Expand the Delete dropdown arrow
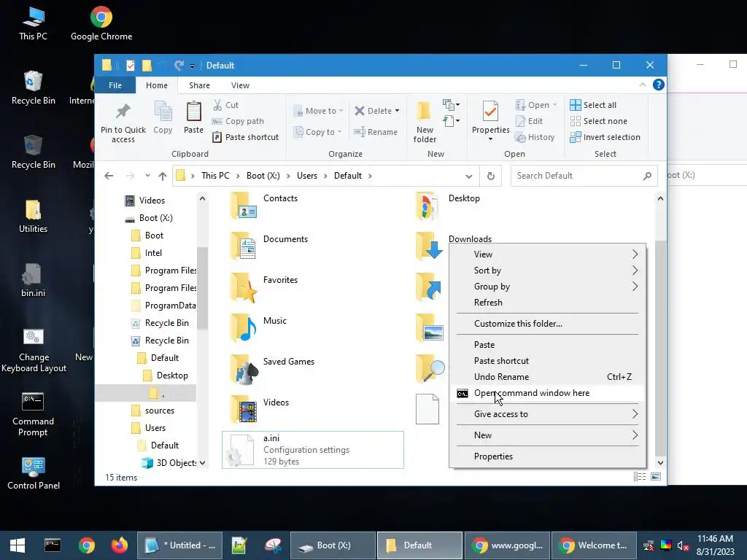The width and height of the screenshot is (747, 560). pos(397,111)
